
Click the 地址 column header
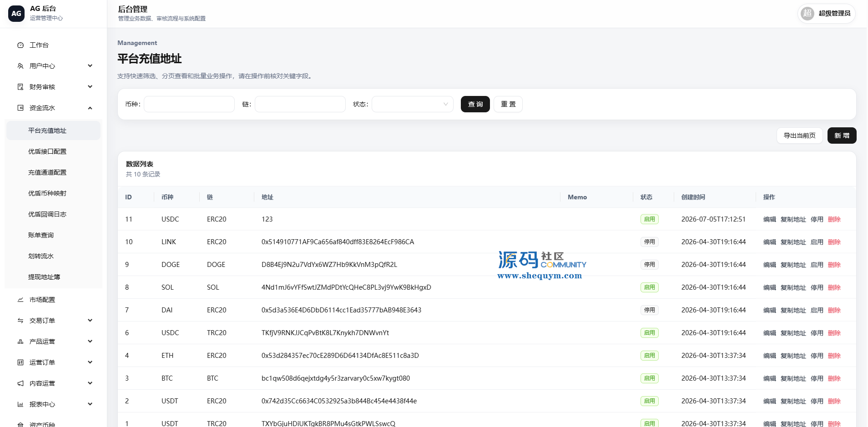coord(267,197)
